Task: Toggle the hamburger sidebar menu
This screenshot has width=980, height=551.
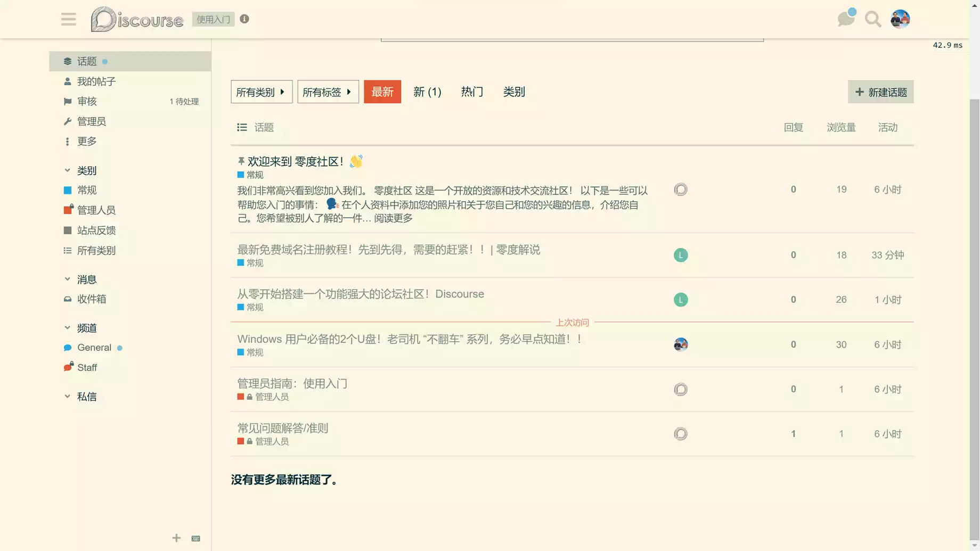Action: [x=68, y=20]
